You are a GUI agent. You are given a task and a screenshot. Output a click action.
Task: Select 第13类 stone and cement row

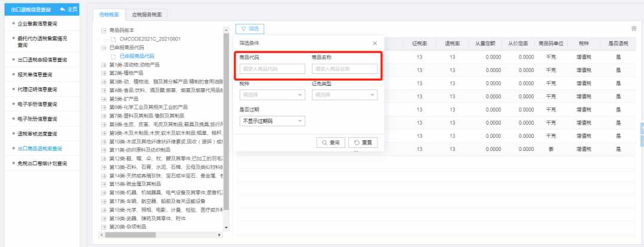166,167
